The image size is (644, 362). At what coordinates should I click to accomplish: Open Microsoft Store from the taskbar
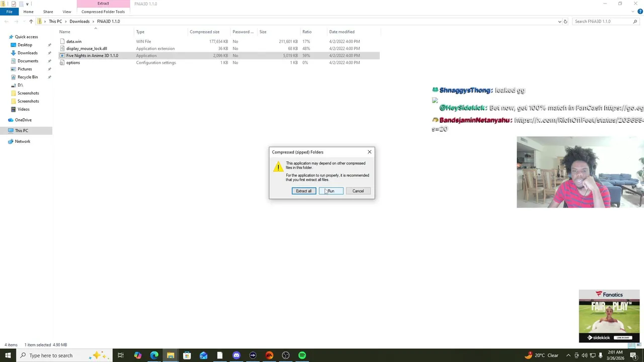(x=187, y=355)
